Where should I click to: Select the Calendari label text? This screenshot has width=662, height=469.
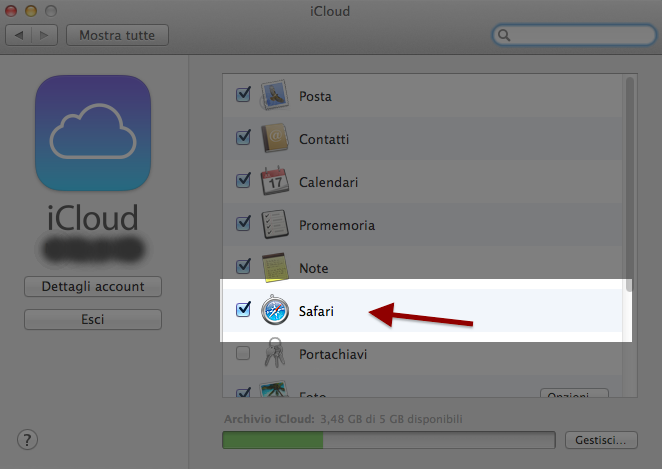[x=328, y=182]
